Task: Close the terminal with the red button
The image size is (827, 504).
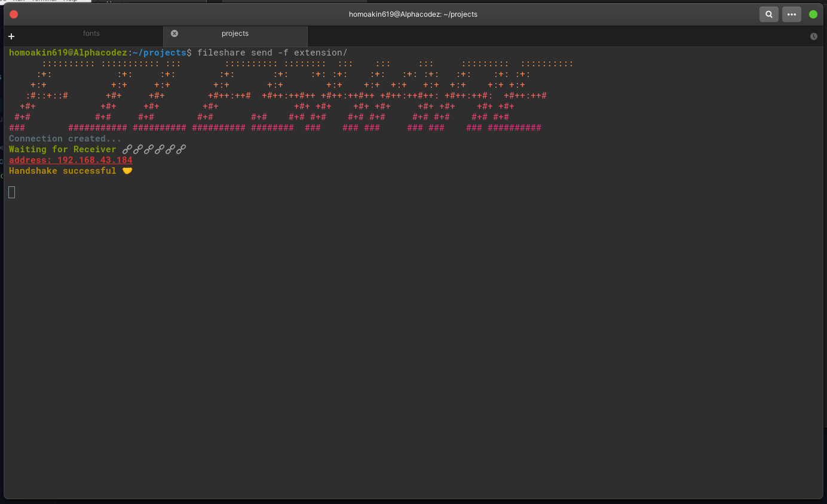Action: point(14,14)
